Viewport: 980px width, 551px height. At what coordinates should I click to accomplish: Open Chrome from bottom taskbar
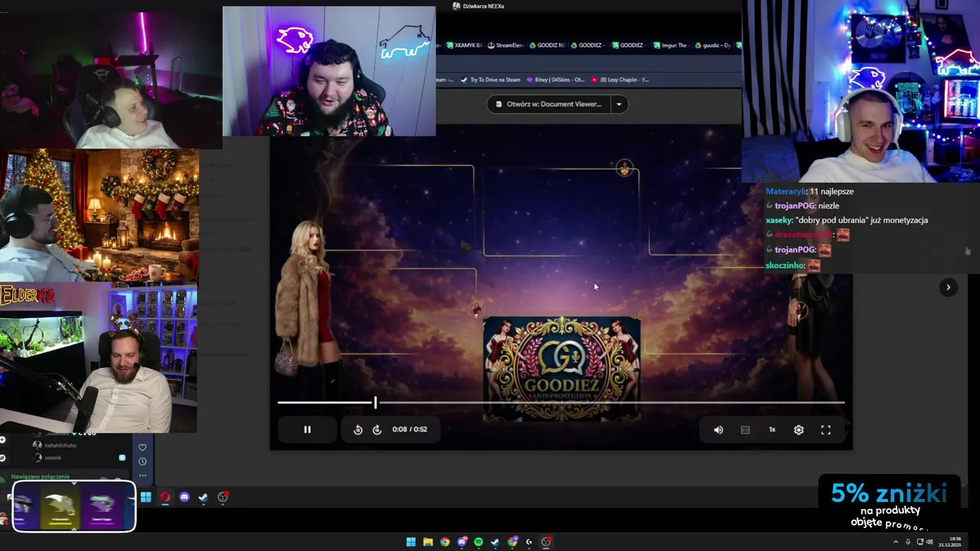445,542
